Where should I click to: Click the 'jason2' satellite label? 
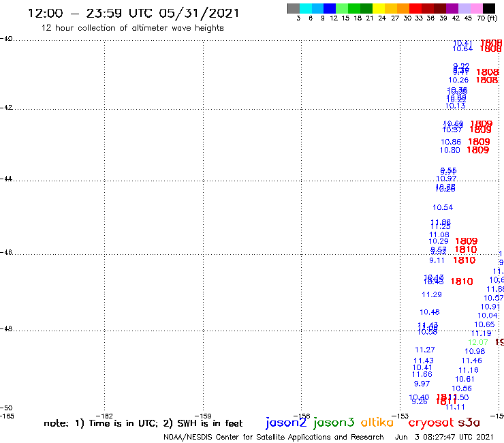point(286,423)
